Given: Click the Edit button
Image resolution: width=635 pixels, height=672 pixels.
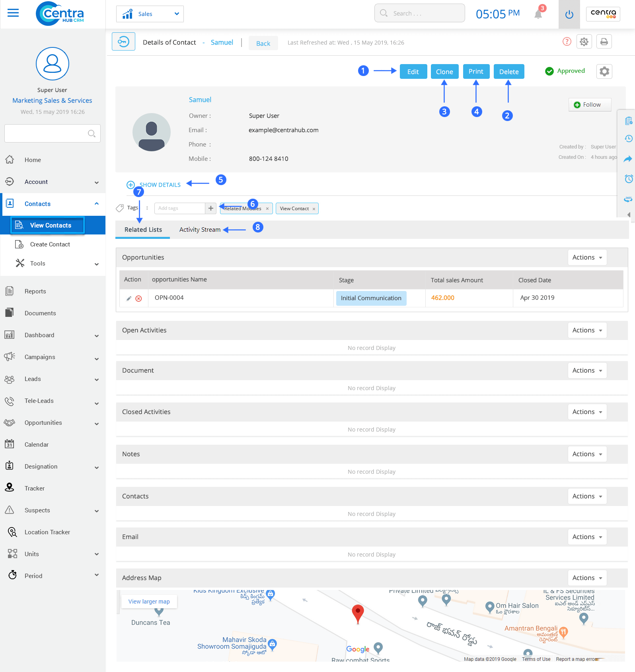Looking at the screenshot, I should point(413,72).
